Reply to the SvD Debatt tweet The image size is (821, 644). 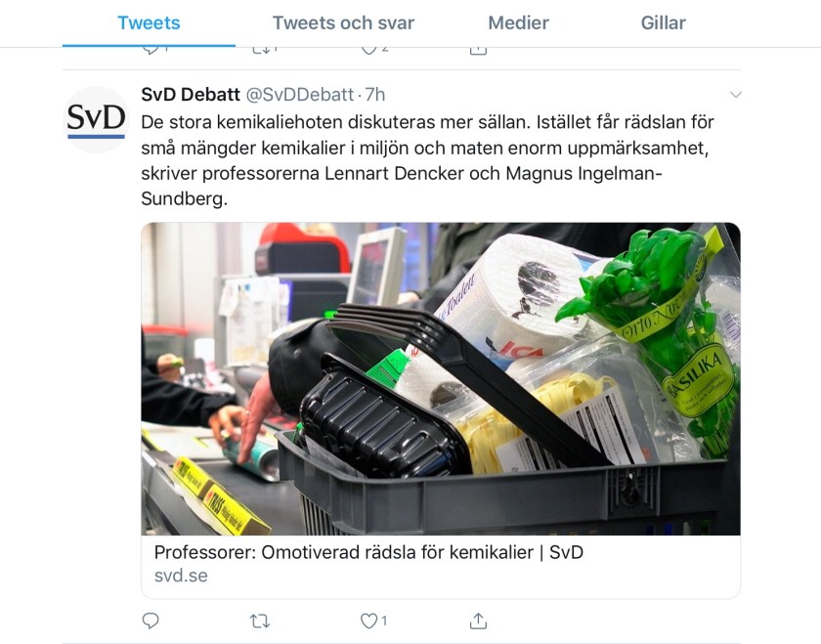(x=151, y=621)
